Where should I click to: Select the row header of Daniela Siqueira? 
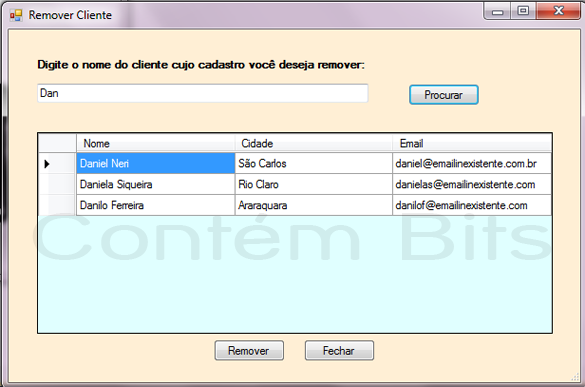(57, 184)
